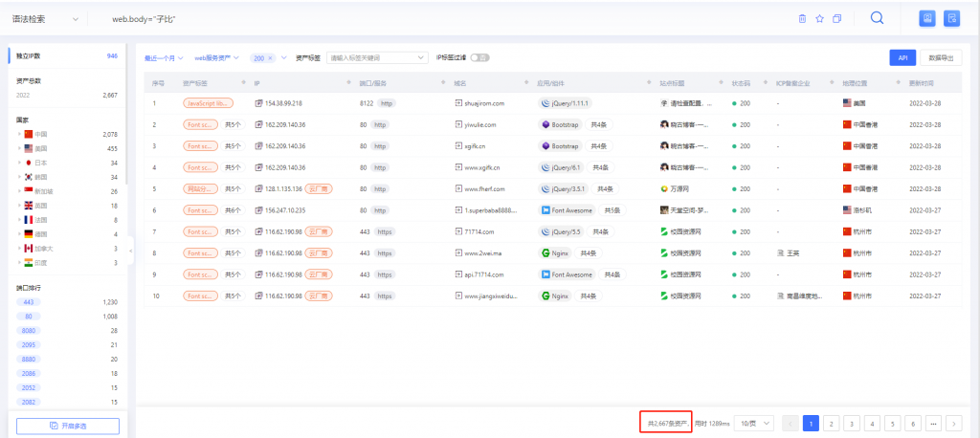
Task: Click the blue API button
Action: click(902, 57)
